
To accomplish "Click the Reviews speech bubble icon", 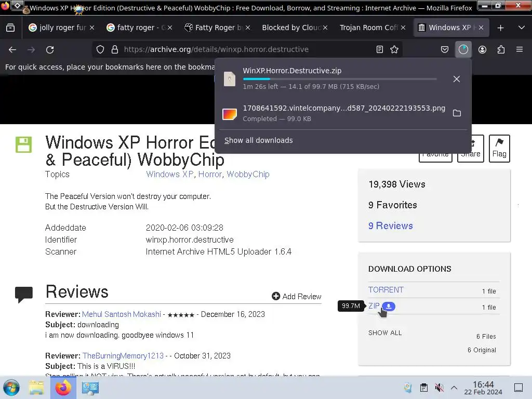I will pyautogui.click(x=24, y=295).
